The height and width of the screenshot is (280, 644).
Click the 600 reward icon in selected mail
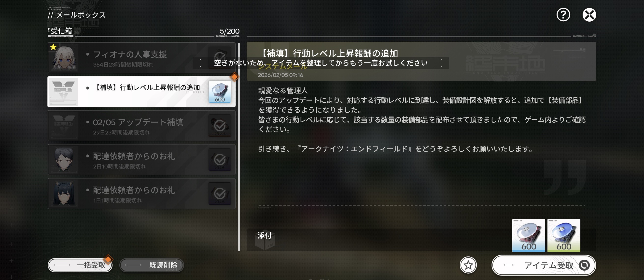click(220, 92)
